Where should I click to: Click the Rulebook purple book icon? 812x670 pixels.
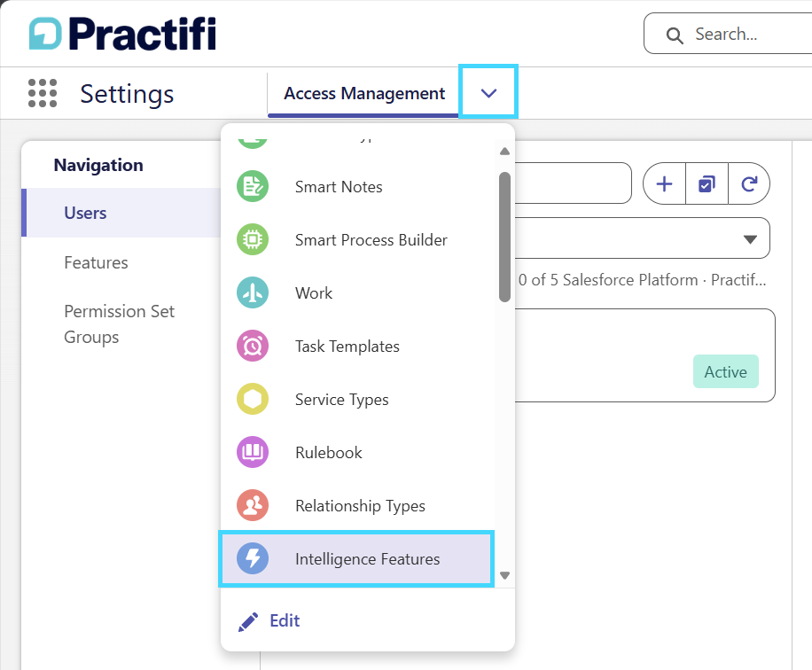point(253,453)
